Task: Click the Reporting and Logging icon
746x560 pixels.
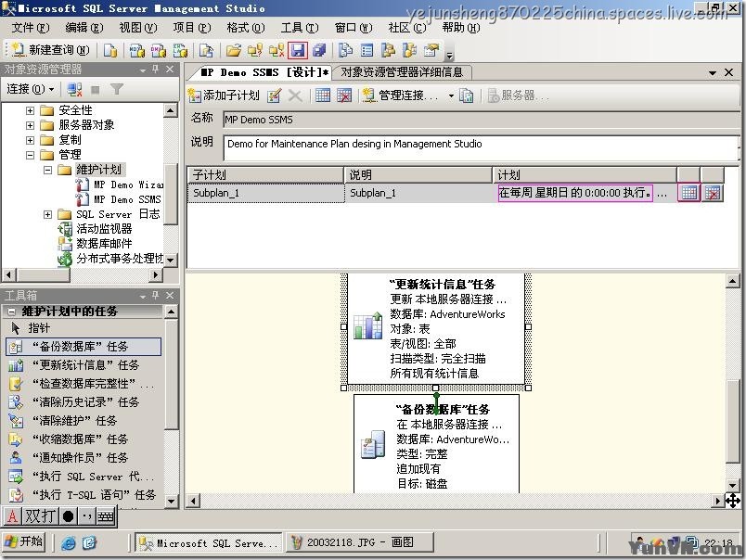Action: click(466, 95)
